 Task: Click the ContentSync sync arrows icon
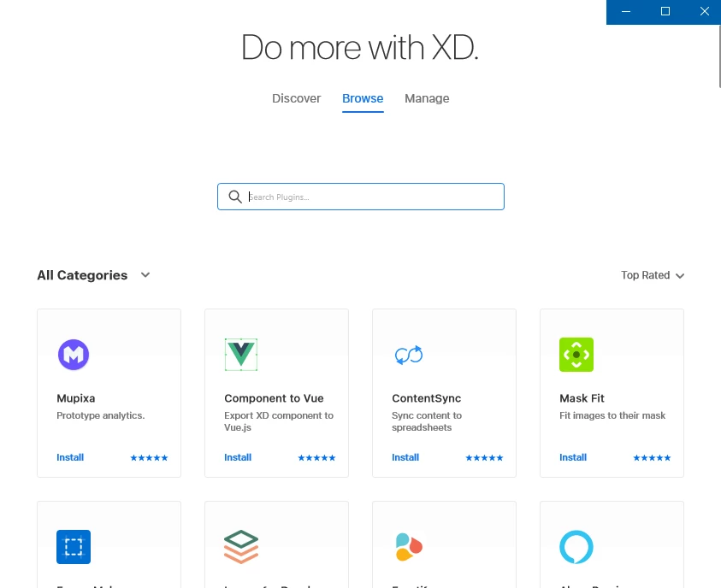coord(409,355)
